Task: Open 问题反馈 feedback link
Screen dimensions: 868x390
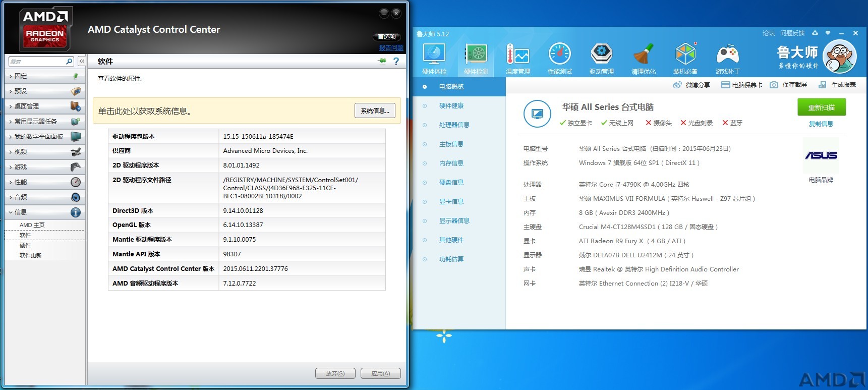Action: (x=792, y=33)
